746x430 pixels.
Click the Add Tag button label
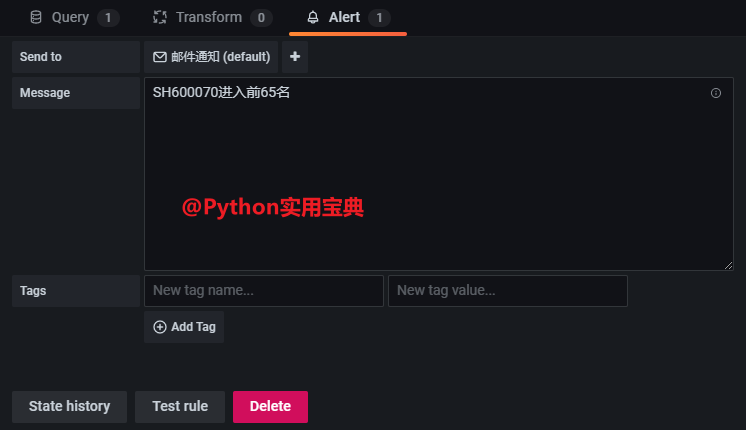pyautogui.click(x=193, y=327)
